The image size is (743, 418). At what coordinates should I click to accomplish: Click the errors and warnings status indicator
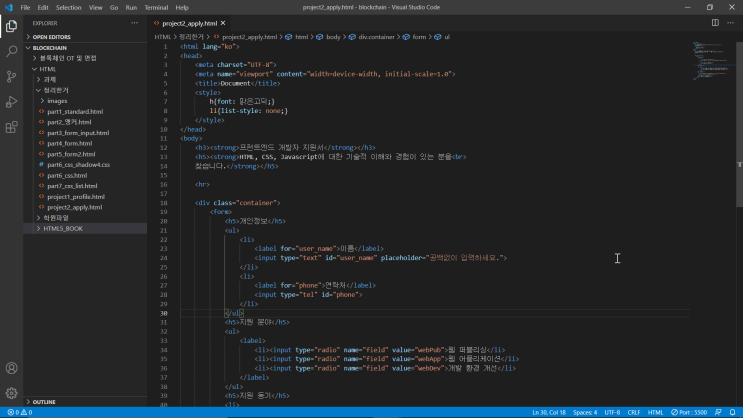[x=20, y=412]
